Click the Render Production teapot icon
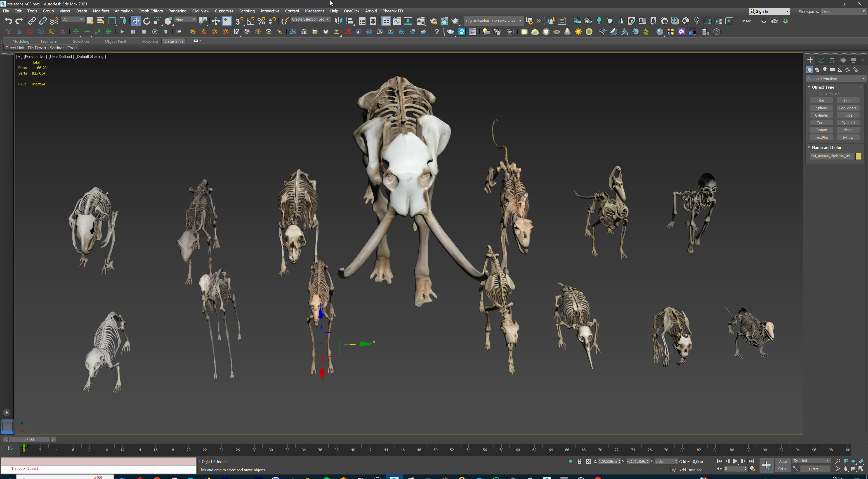Image resolution: width=868 pixels, height=479 pixels. [x=455, y=21]
